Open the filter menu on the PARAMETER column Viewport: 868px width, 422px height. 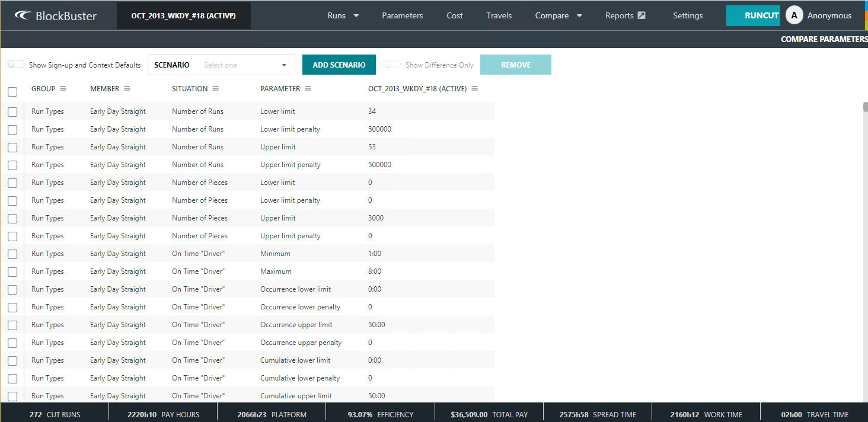(x=307, y=88)
